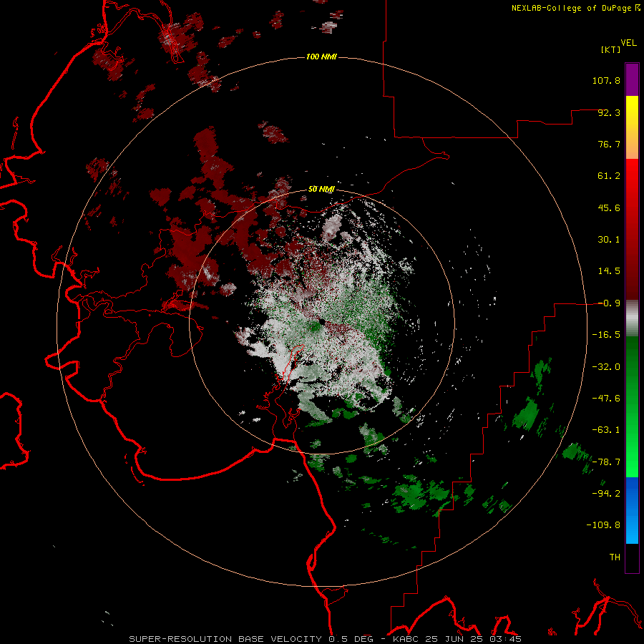The image size is (644, 644).
Task: Click the [KT] units label
Action: [610, 49]
